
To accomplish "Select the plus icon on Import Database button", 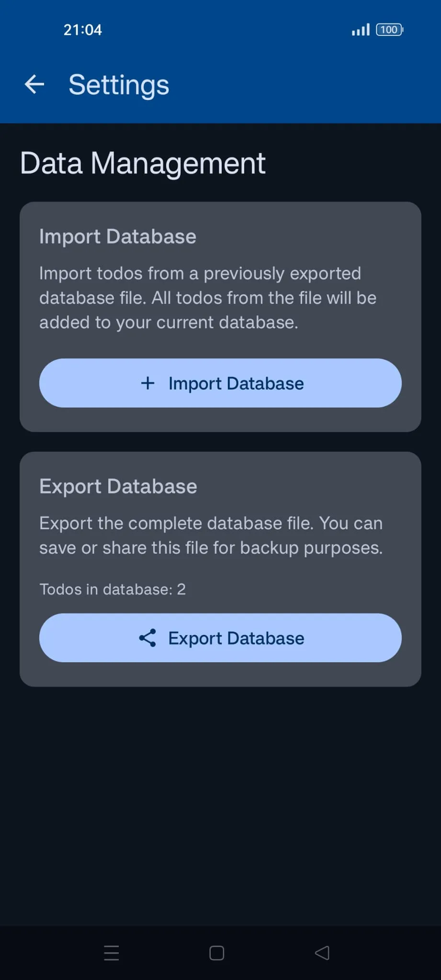I will [147, 383].
